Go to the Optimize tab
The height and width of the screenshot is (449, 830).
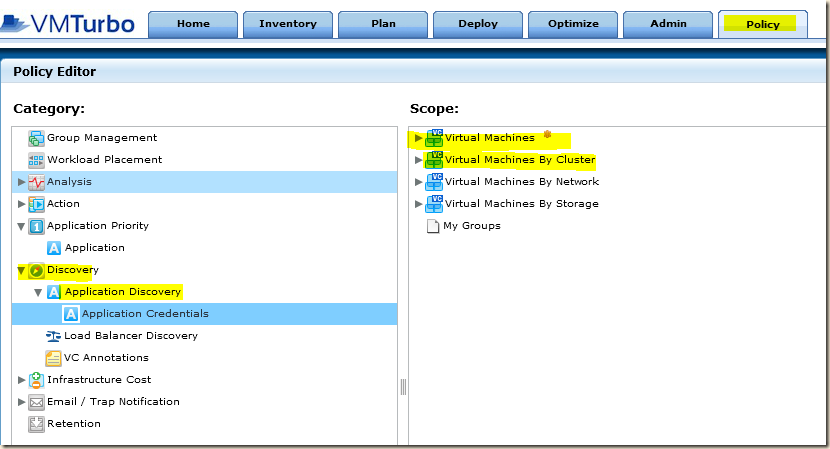573,24
